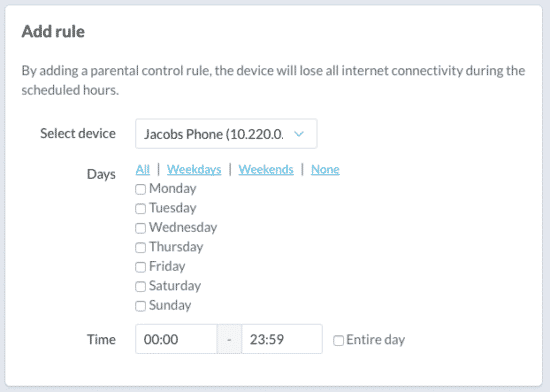Viewport: 550px width, 392px height.
Task: Check the Saturday checkbox
Action: click(140, 286)
